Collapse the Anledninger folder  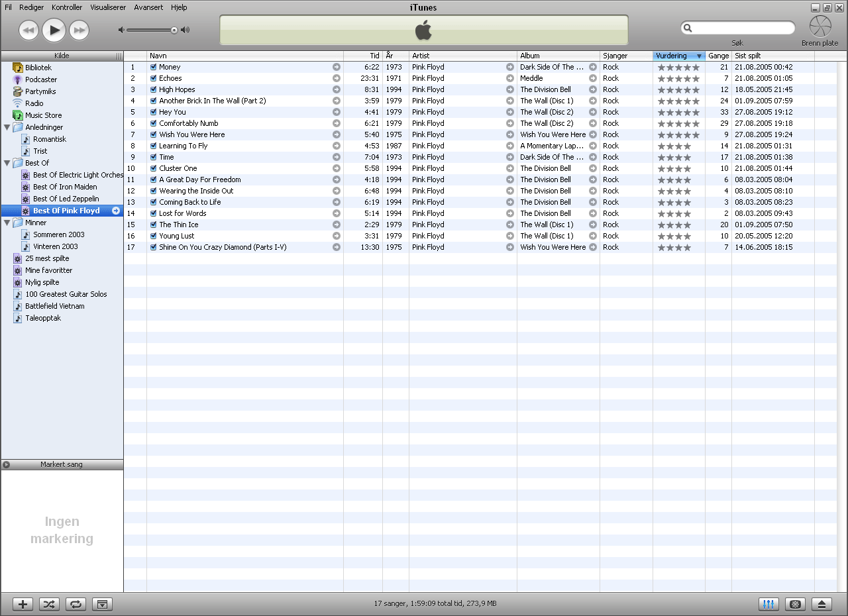[x=7, y=127]
